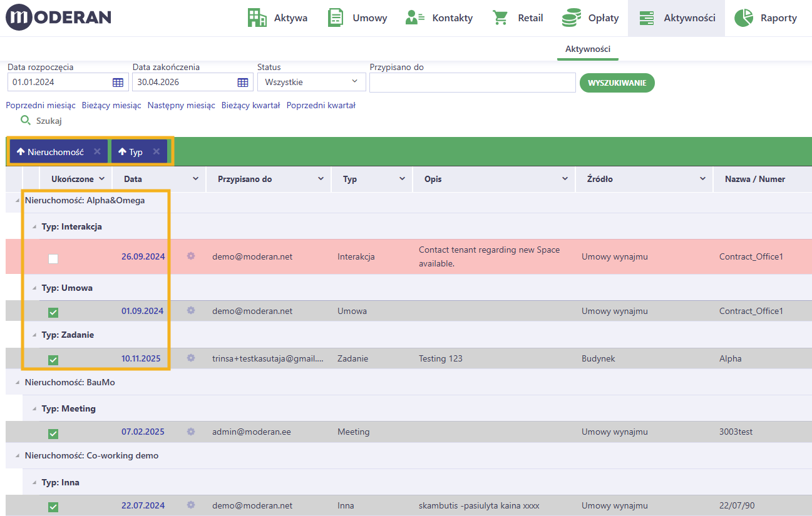Uncheck the 07.02.2025 Meeting row checkbox
The width and height of the screenshot is (812, 516).
tap(53, 433)
